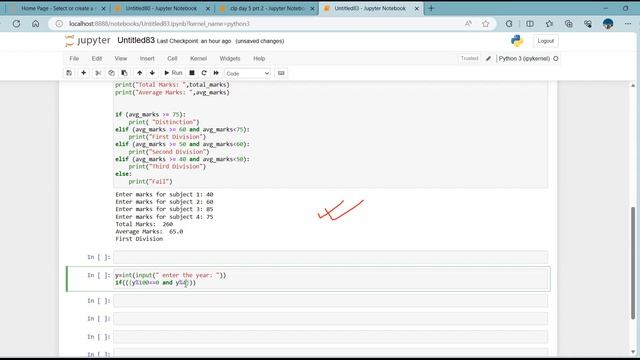Add page to favorites star icon

pos(485,24)
